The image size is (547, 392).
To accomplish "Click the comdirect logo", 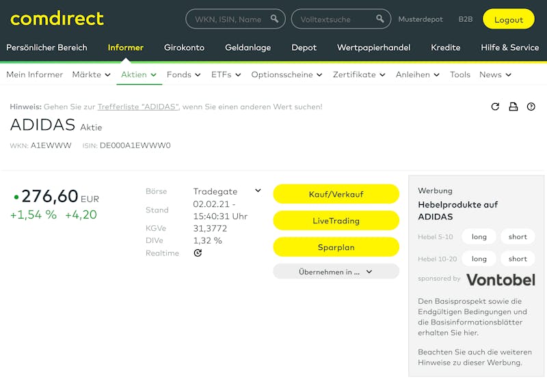I will (57, 18).
